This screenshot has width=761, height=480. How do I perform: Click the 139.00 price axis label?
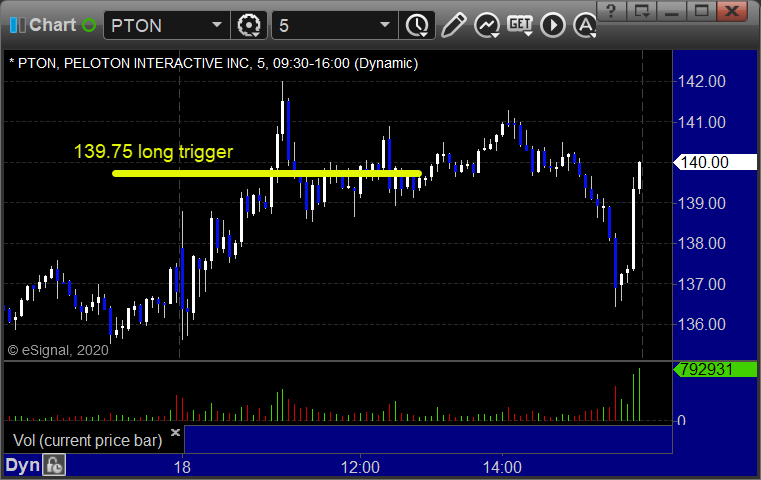(702, 203)
